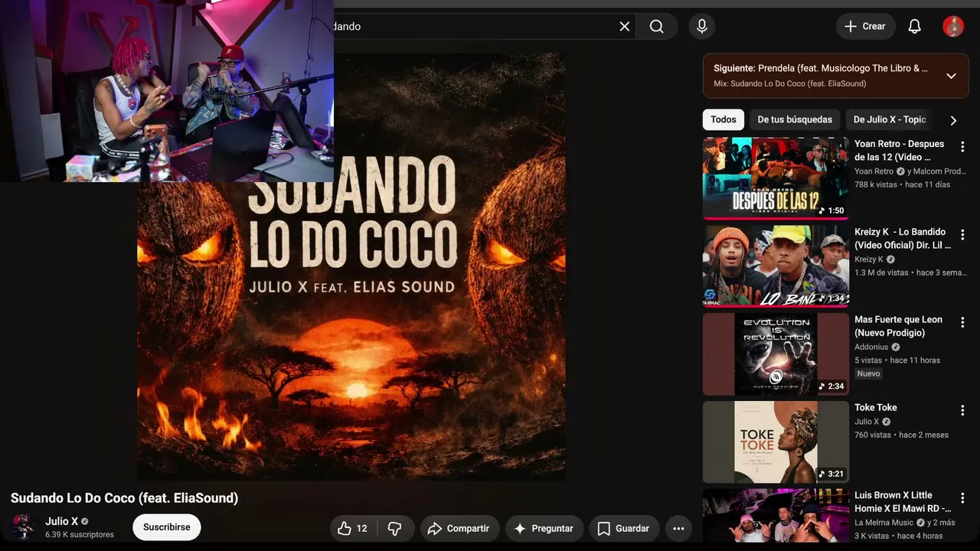Screen dimensions: 980x551
Task: Click the Nuevo badge
Action: tap(868, 373)
